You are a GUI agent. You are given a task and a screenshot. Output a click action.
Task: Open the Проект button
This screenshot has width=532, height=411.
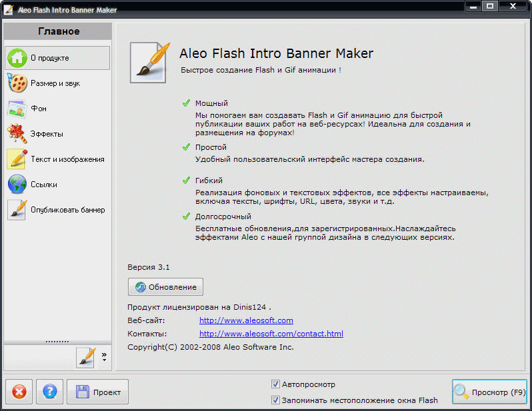(97, 392)
